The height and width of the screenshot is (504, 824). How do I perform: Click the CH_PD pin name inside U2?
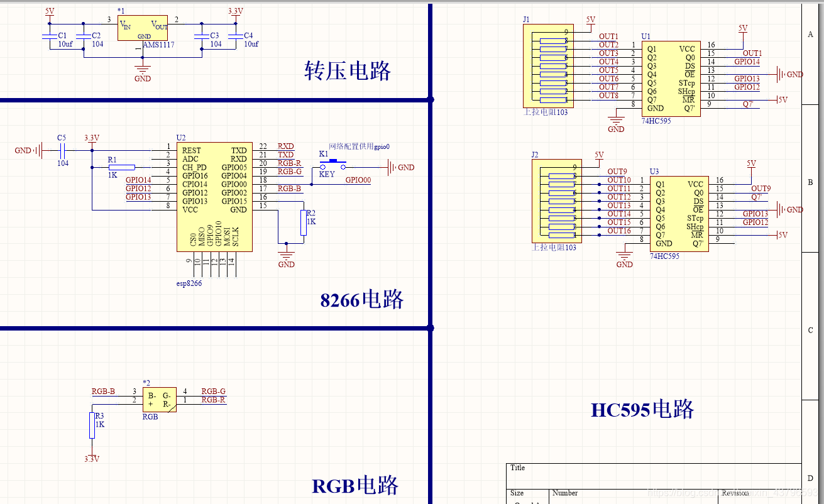194,167
